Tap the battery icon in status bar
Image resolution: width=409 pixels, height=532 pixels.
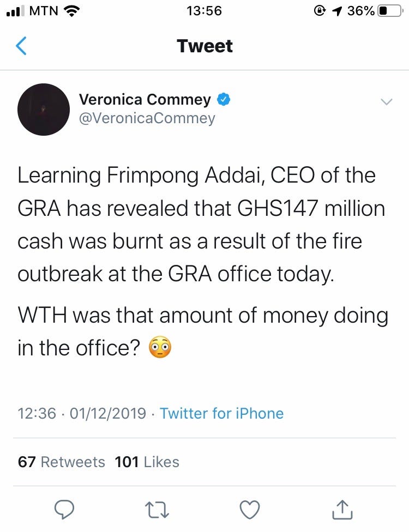[389, 10]
